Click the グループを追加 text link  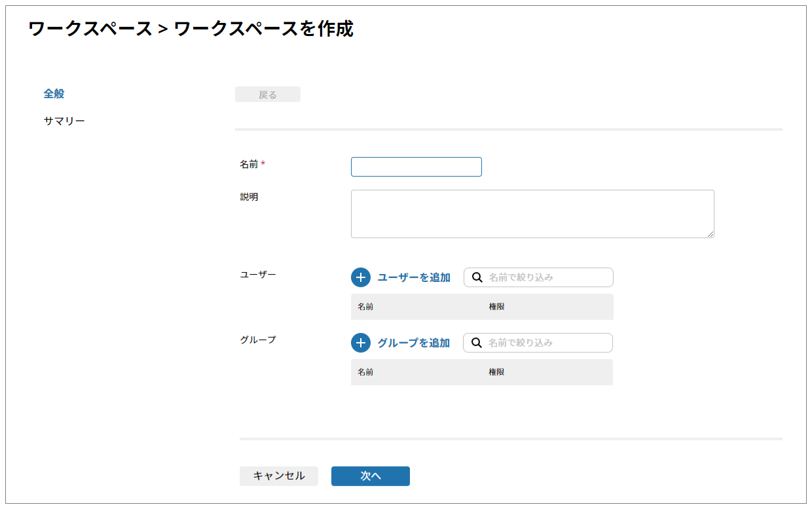[413, 343]
